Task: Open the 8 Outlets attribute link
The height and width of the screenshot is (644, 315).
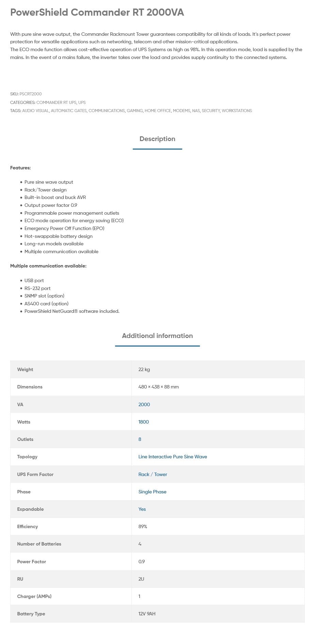Action: click(x=140, y=439)
